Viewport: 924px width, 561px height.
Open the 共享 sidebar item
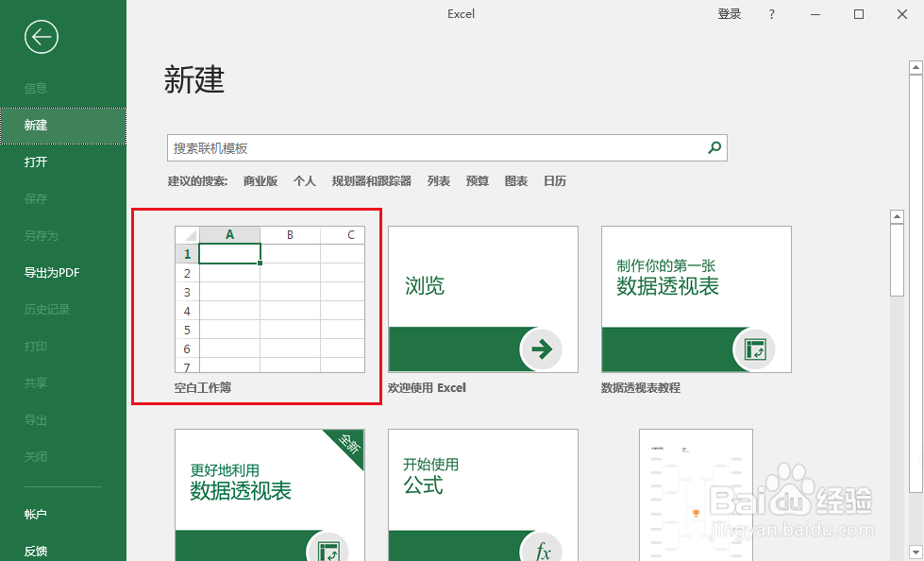click(x=63, y=383)
